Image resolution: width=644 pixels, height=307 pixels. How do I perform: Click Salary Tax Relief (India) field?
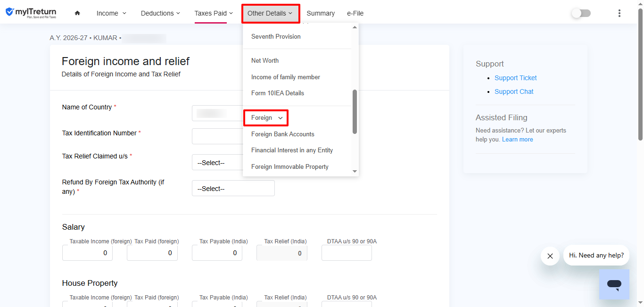[x=282, y=253]
